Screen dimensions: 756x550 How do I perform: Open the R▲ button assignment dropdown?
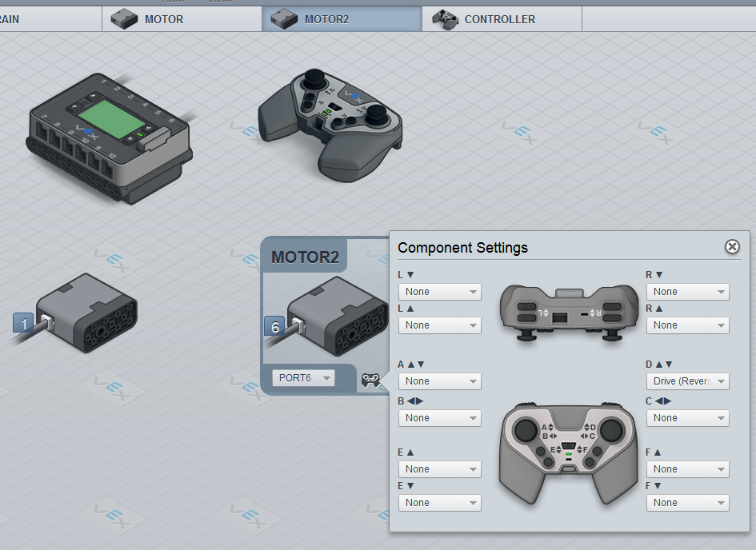coord(687,325)
